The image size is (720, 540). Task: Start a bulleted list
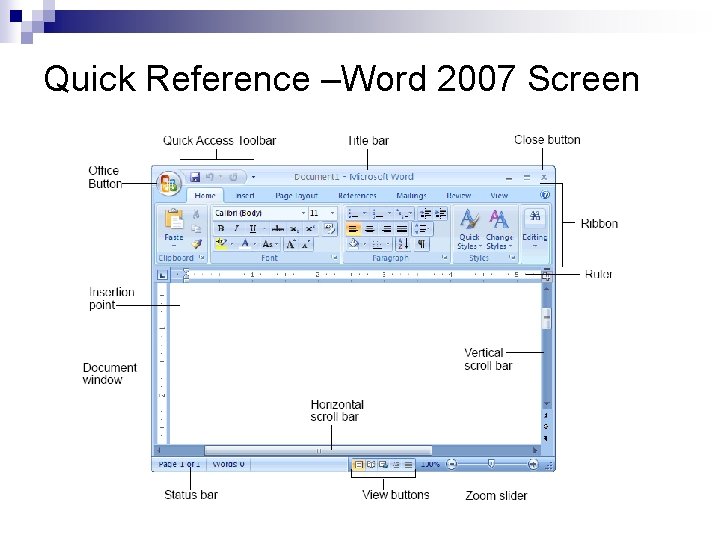(x=353, y=214)
